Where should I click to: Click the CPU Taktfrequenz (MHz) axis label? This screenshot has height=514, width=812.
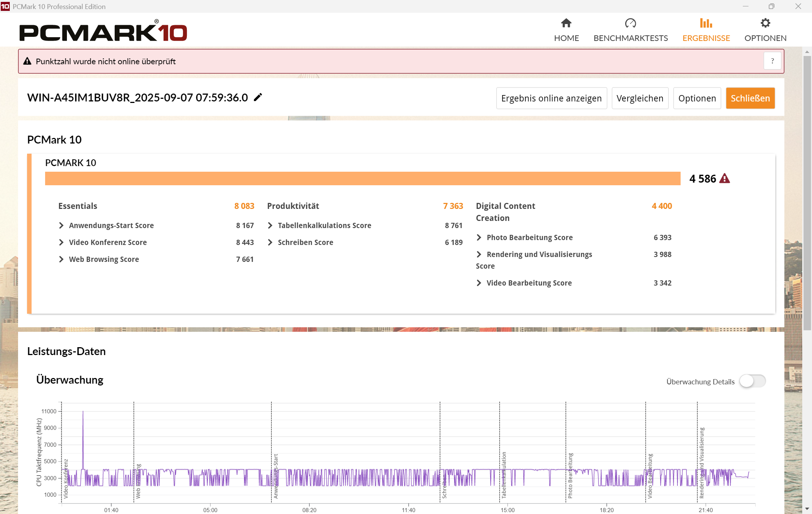click(39, 452)
